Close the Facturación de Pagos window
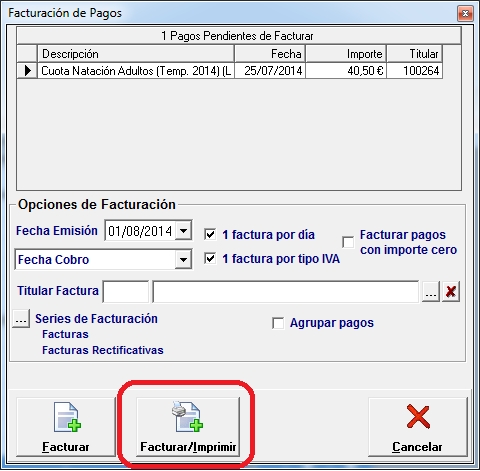Screen dimensions: 480x471 465,13
